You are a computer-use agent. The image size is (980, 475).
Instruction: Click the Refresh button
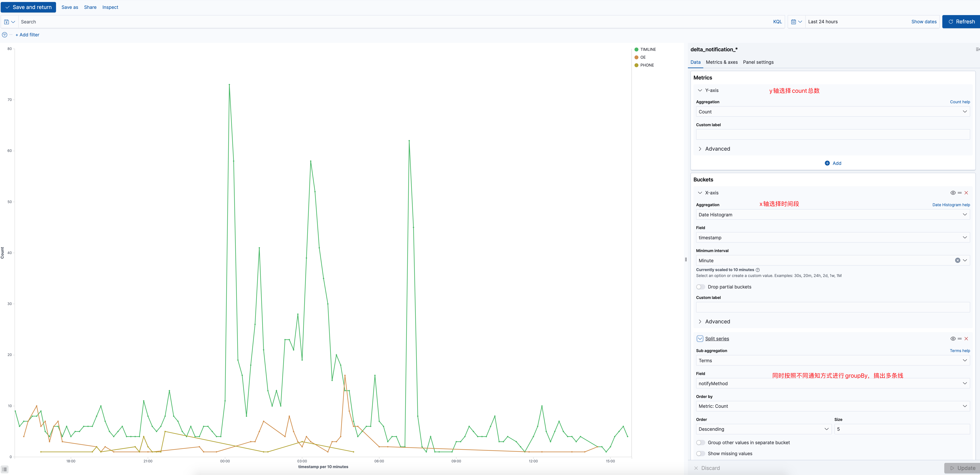click(961, 22)
